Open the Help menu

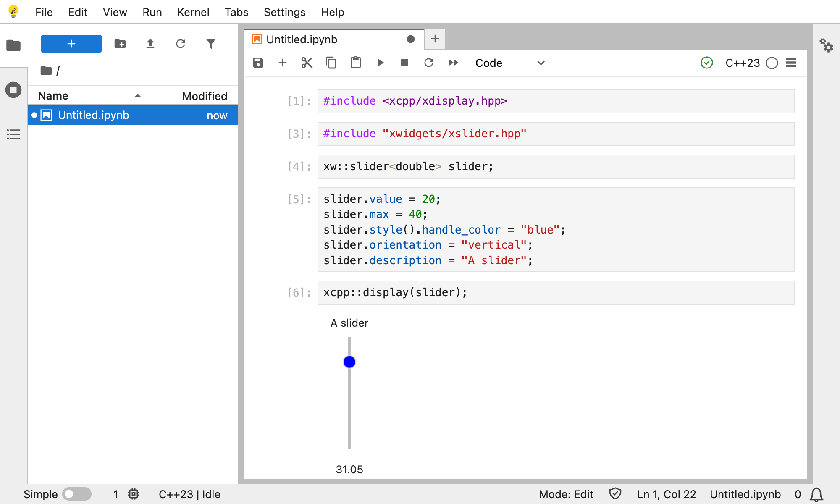tap(333, 12)
